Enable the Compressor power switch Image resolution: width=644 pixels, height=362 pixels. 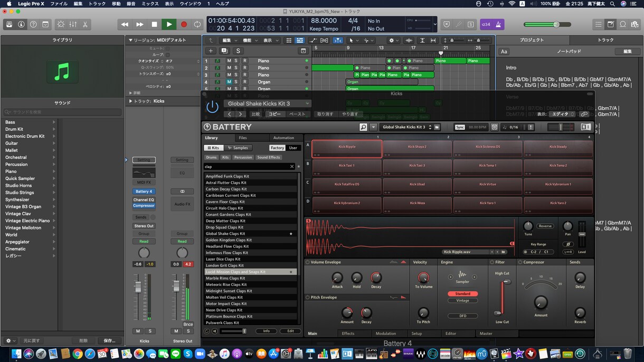[x=520, y=262]
